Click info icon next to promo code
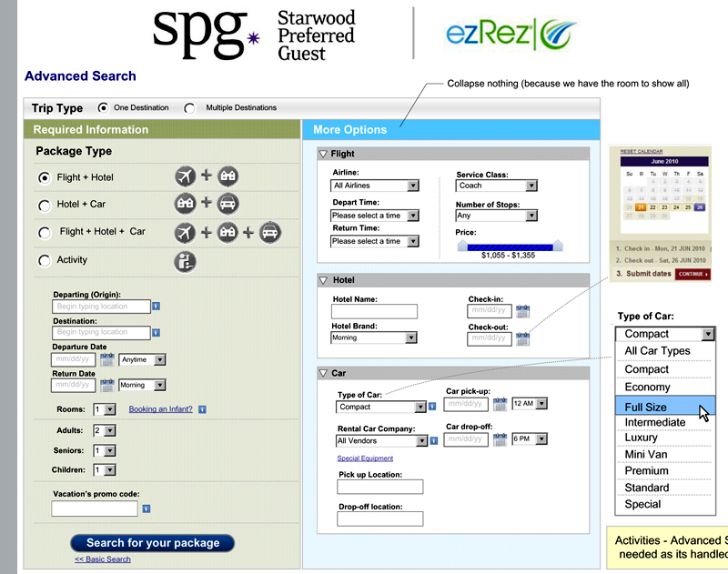The image size is (728, 574). point(146,509)
